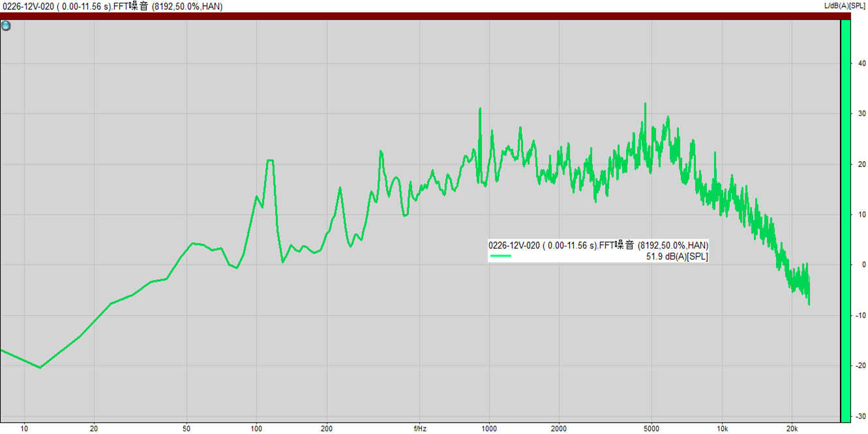Screen dimensions: 868x434
Task: Click the 5000 tick on frequency axis
Action: coord(651,429)
